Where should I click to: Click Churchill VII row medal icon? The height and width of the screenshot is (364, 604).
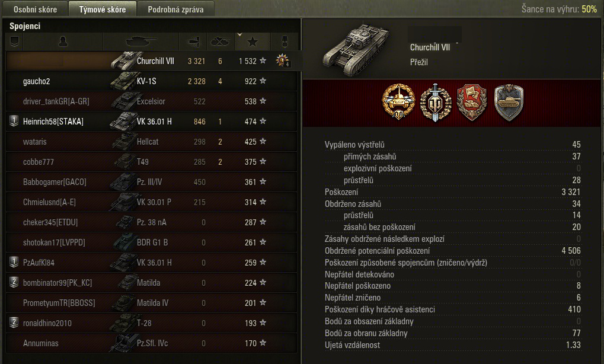coord(283,60)
